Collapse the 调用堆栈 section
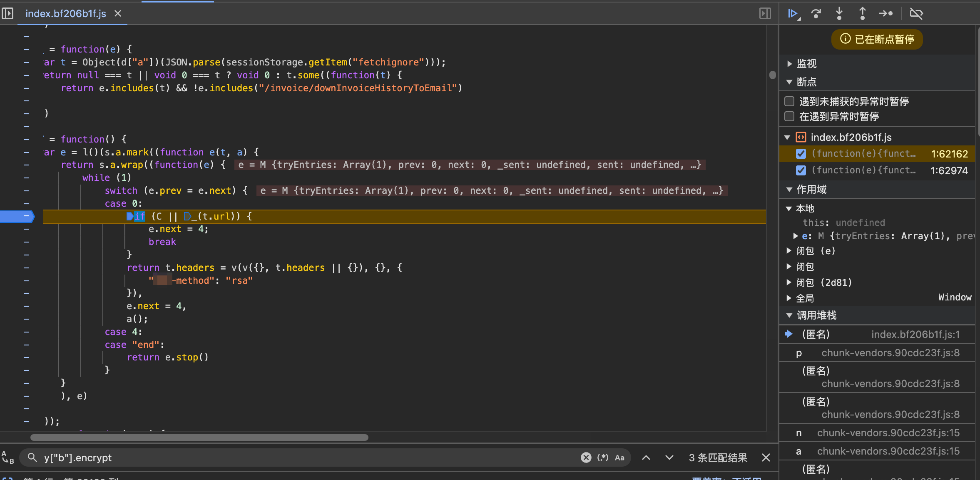Viewport: 980px width, 480px height. click(x=789, y=315)
